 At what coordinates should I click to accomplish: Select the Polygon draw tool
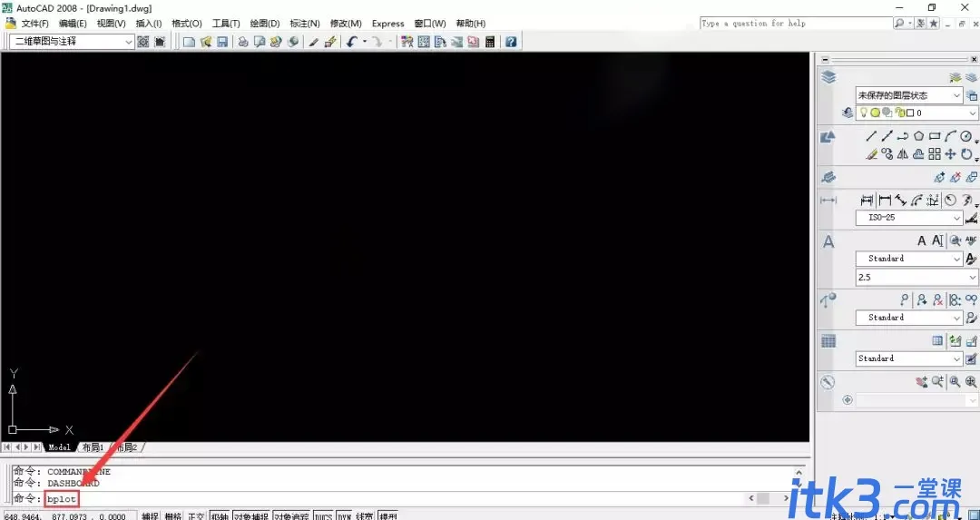point(918,136)
